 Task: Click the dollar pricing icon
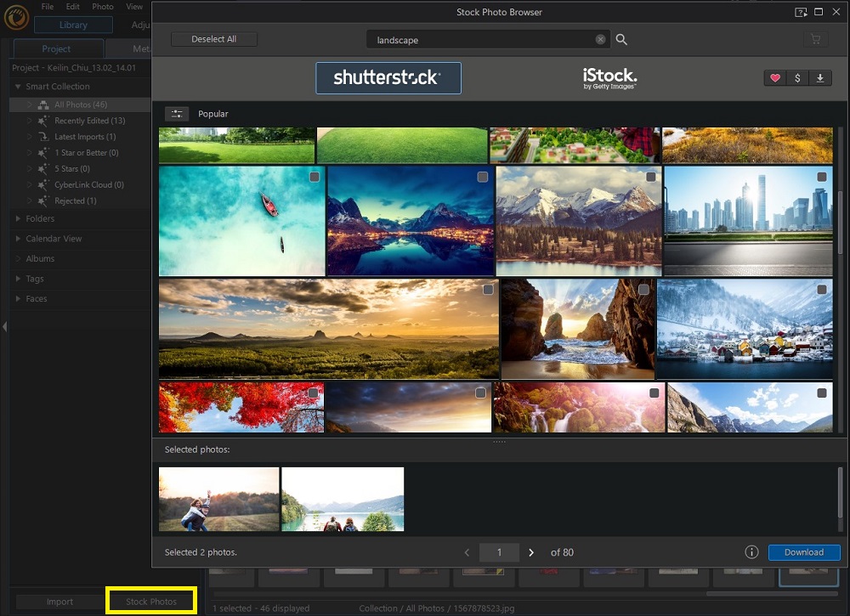(x=796, y=77)
